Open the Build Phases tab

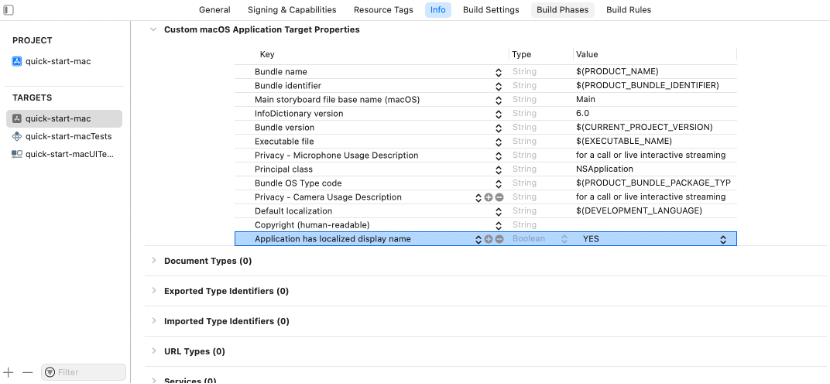point(562,10)
